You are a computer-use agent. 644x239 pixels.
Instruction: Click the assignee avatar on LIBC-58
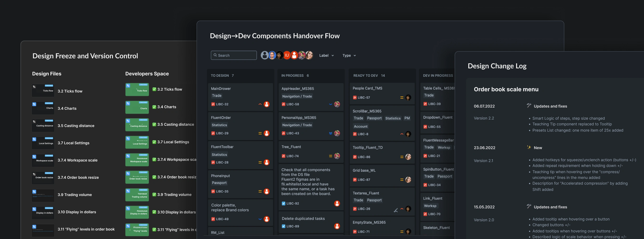point(337,104)
